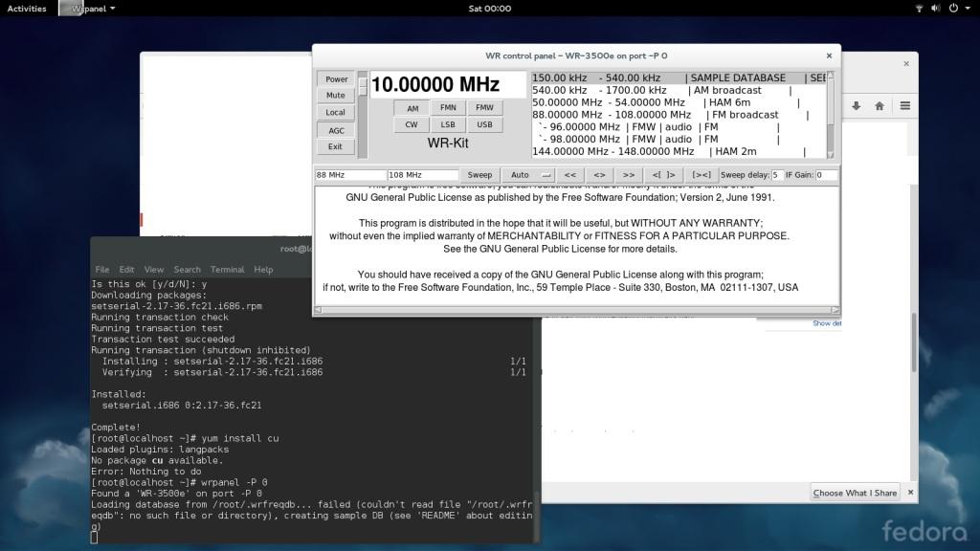Open the terminal Search menu
Image resolution: width=980 pixels, height=551 pixels.
(x=187, y=269)
